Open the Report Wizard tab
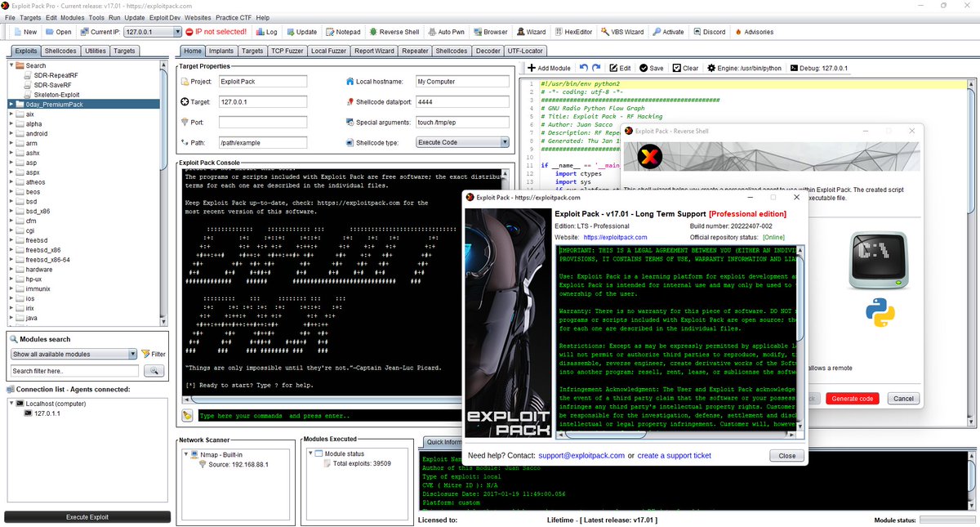This screenshot has width=980, height=527. [x=374, y=51]
